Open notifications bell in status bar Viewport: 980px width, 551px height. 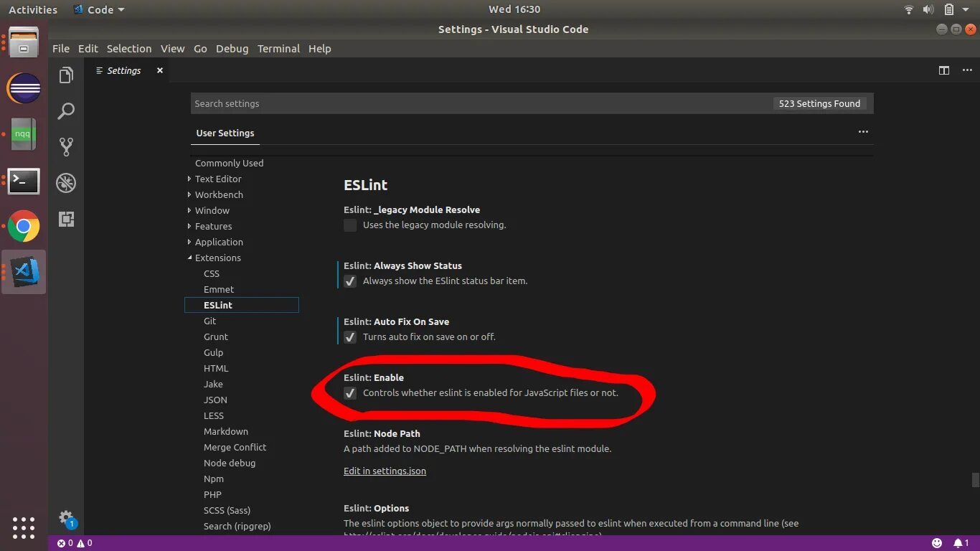click(x=961, y=543)
